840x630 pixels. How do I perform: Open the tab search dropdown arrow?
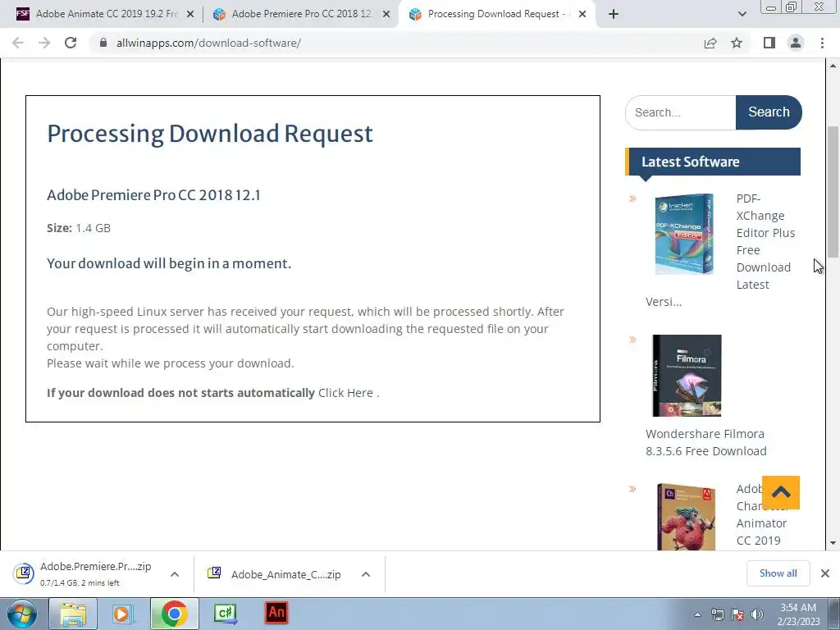[x=742, y=15]
